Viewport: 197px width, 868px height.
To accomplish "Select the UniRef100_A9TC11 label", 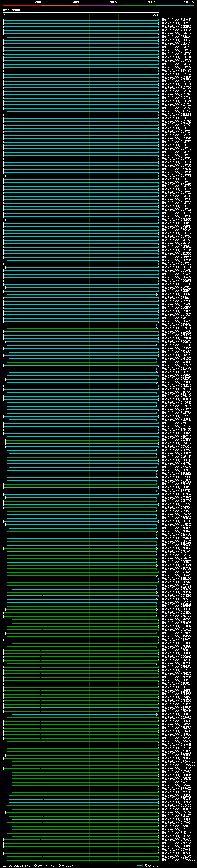I will [177, 410].
